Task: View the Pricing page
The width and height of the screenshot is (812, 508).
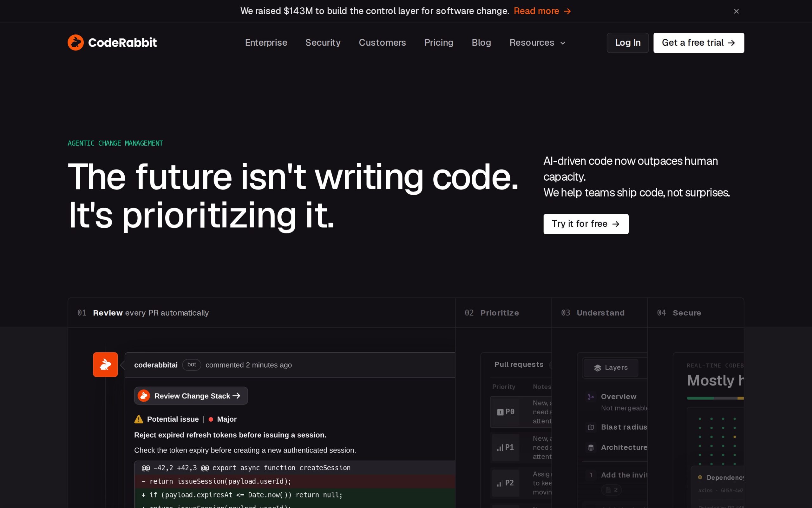Action: tap(439, 43)
